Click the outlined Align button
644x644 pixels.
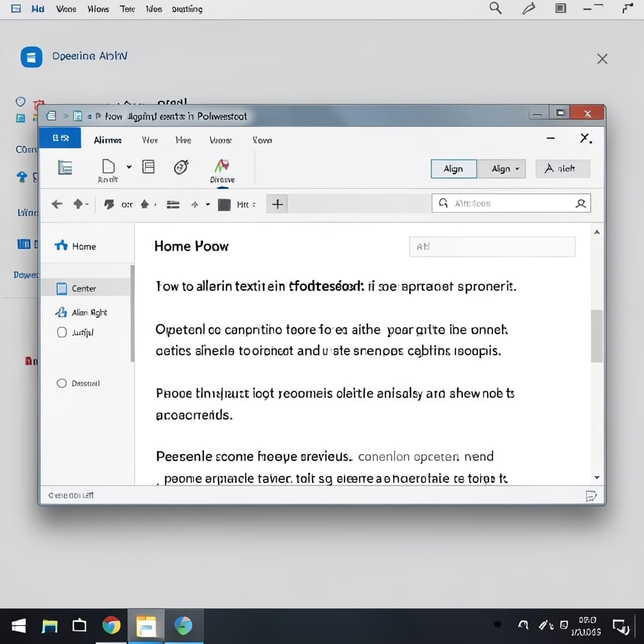click(x=454, y=169)
